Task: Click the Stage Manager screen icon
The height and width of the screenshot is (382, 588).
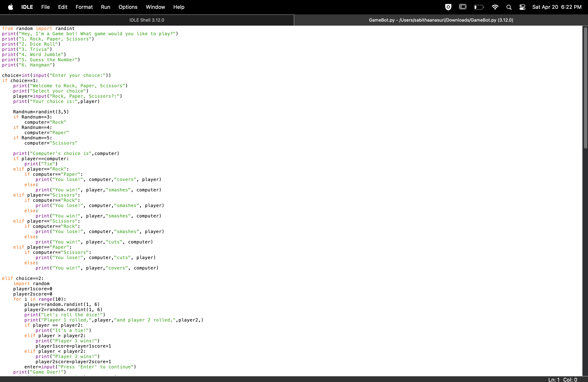Action: 463,7
